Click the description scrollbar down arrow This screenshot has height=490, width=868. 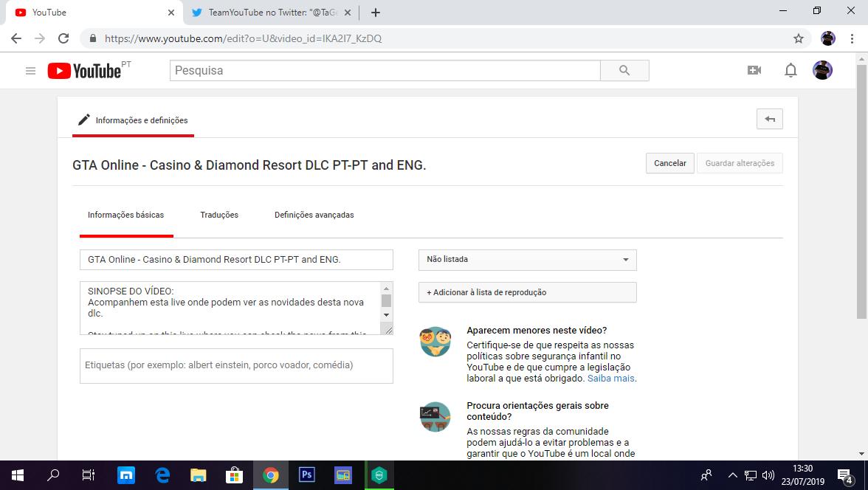coord(387,315)
